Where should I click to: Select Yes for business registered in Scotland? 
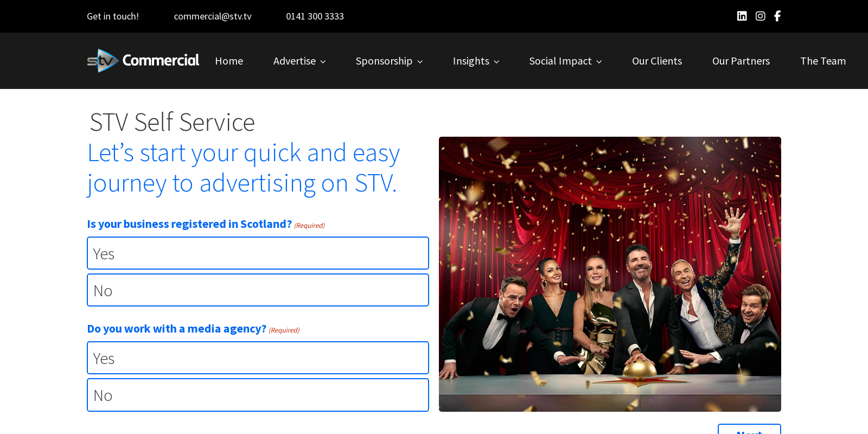[x=258, y=253]
